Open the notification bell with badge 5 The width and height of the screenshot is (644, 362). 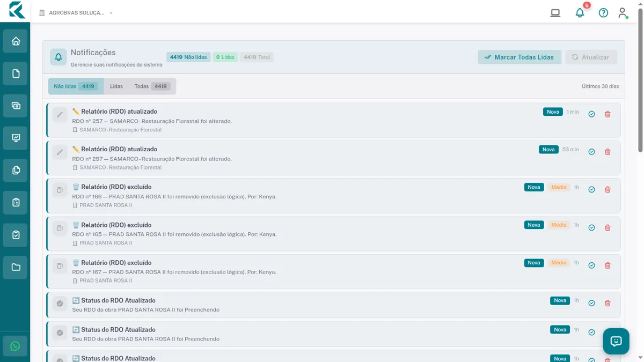pyautogui.click(x=580, y=13)
